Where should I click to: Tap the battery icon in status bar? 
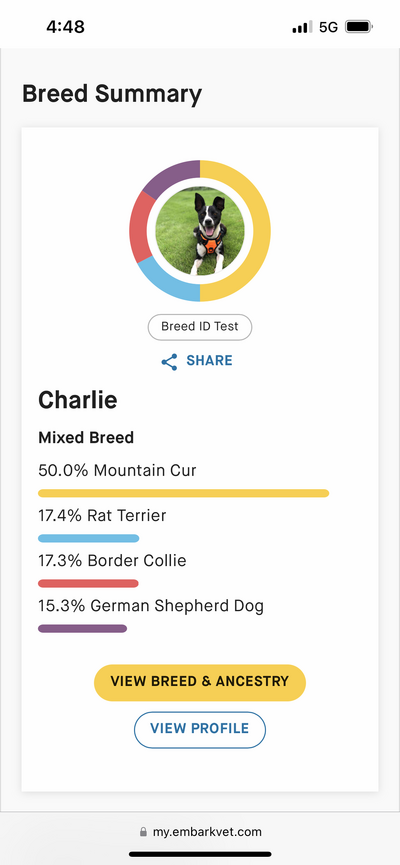359,26
